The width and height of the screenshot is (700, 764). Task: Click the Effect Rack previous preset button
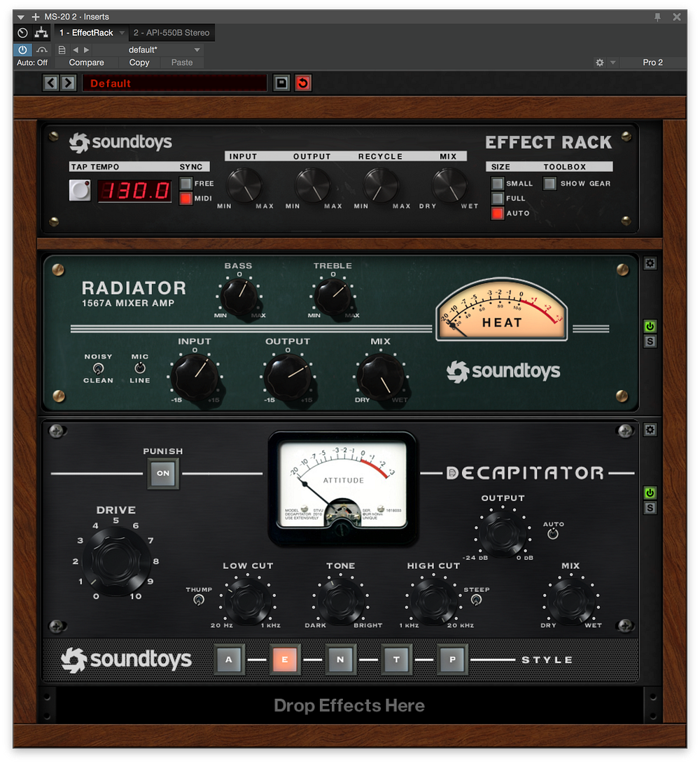[51, 83]
